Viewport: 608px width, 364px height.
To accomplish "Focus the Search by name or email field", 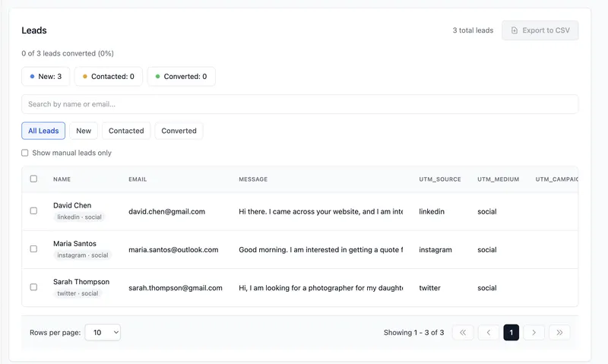I will tap(299, 104).
